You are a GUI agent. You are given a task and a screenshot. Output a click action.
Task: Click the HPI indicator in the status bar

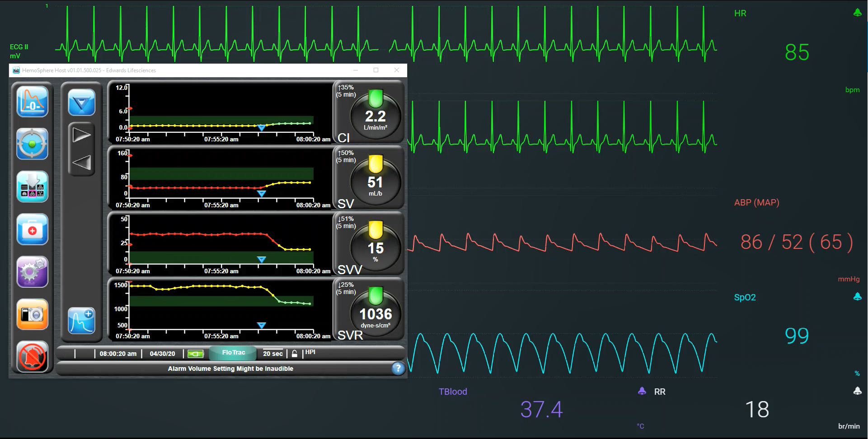point(310,352)
